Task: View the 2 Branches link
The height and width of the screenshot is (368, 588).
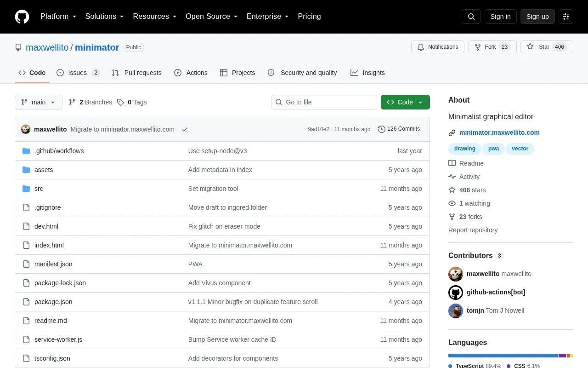Action: pos(90,102)
